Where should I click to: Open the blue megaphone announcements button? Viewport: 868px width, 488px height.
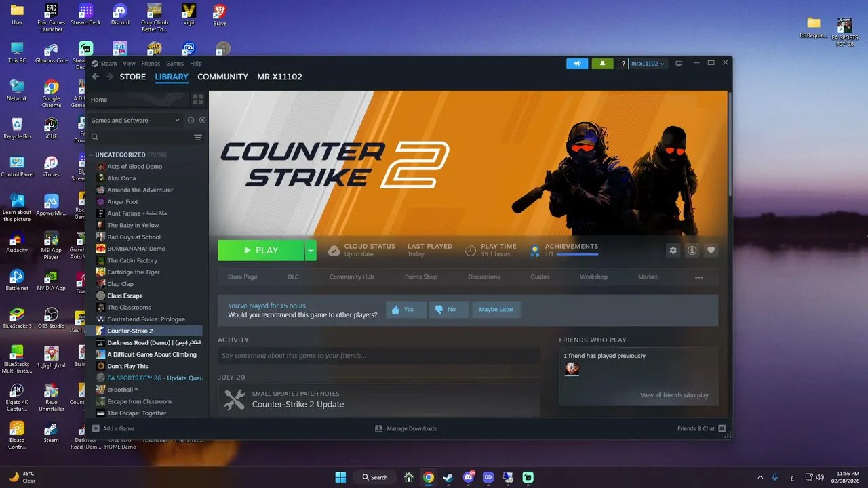tap(577, 64)
